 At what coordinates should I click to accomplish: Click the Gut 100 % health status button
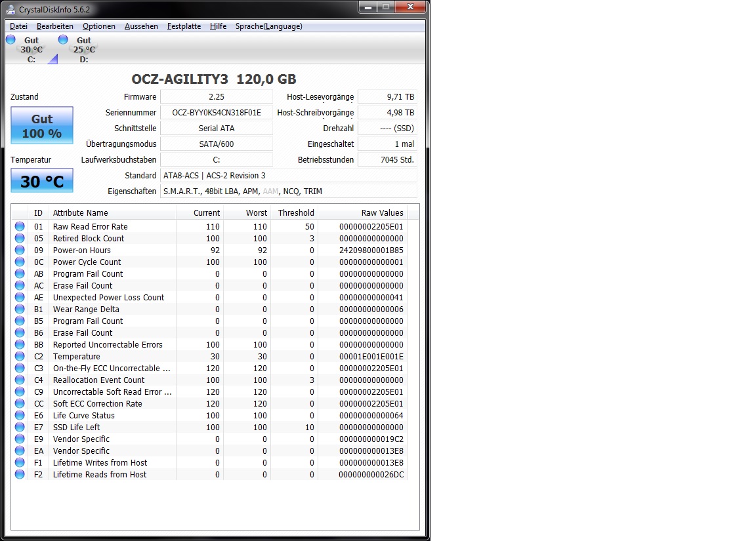42,125
